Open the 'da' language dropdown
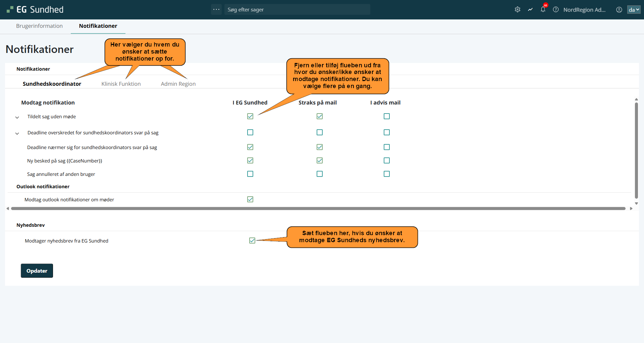This screenshot has width=644, height=343. pyautogui.click(x=634, y=10)
